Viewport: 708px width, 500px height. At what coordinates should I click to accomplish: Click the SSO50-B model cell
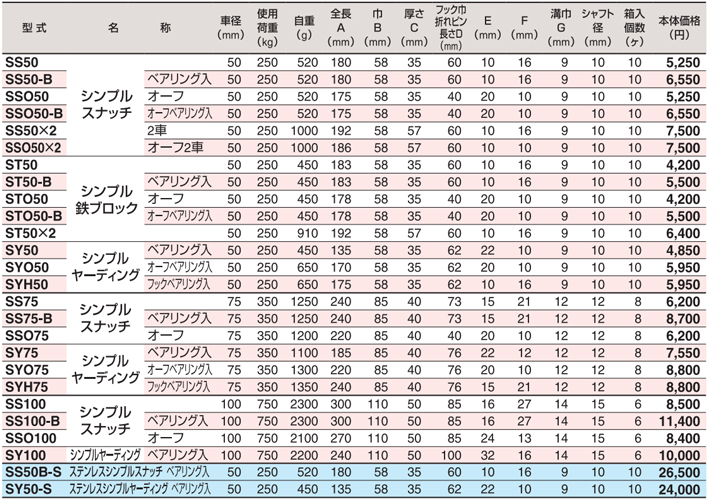34,114
